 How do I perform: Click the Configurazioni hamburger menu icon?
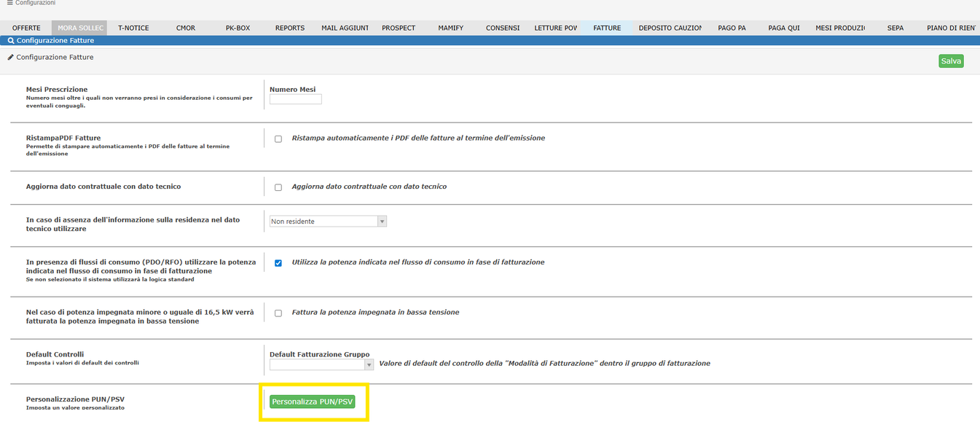(x=9, y=3)
